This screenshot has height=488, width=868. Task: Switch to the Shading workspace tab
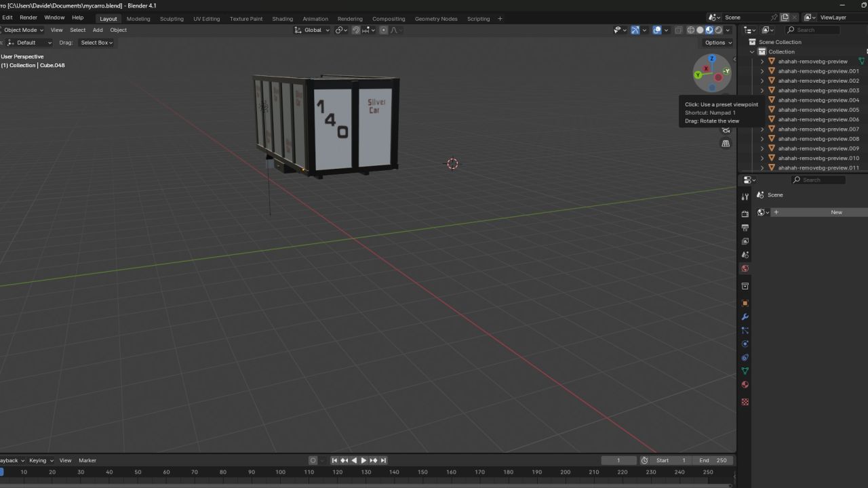pos(283,18)
